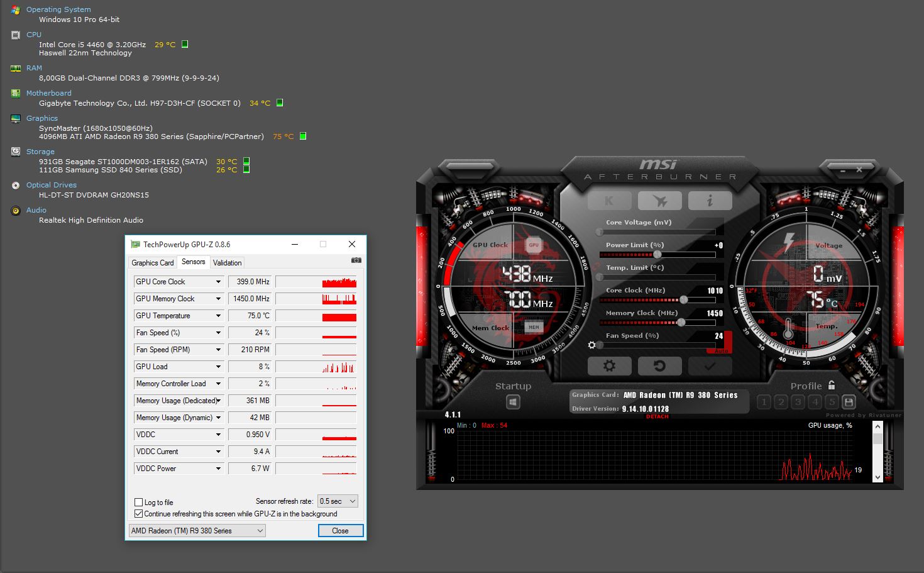Select Afterburner profile slot 4
Screen dimensions: 924x573
coord(815,402)
